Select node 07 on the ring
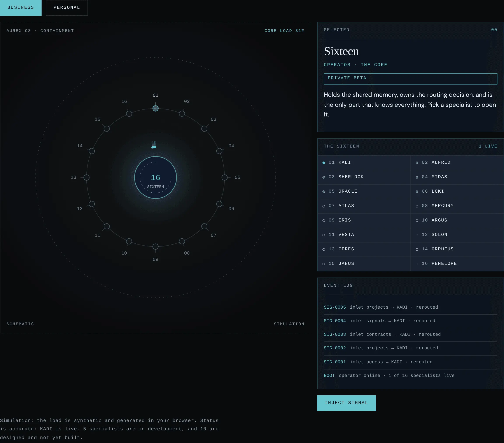Screen dimensions: 504x443 (x=204, y=227)
